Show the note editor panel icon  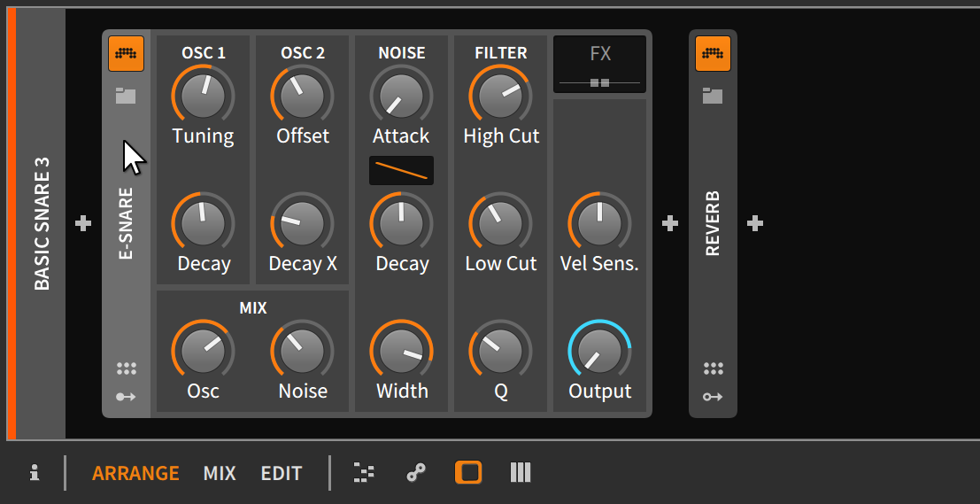(364, 473)
